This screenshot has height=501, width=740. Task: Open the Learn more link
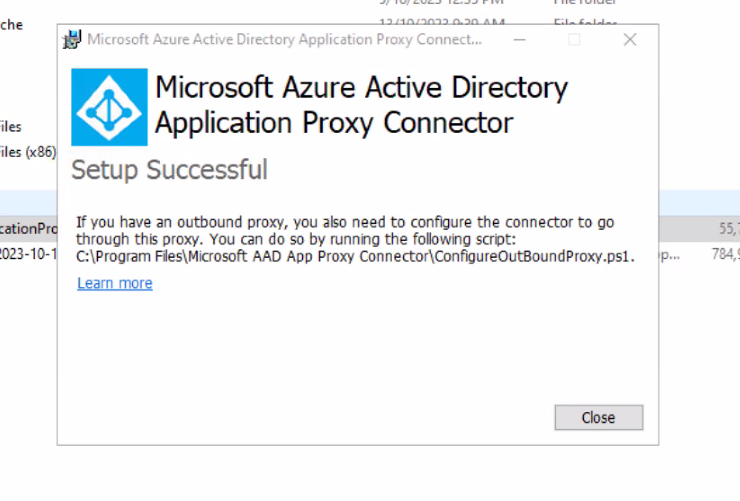click(115, 283)
